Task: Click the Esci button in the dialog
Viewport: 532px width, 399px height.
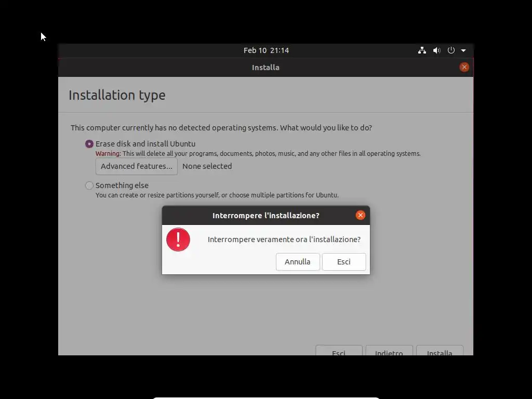Action: pos(344,262)
